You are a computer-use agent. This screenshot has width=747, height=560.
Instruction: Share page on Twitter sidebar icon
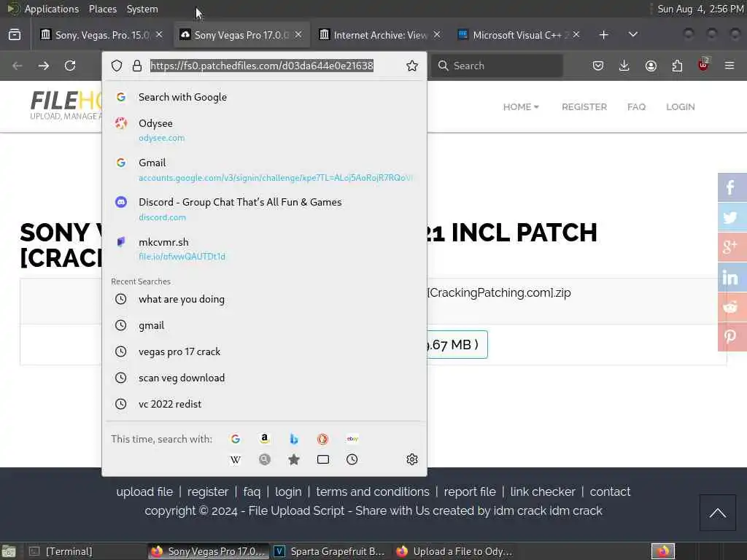tap(732, 217)
